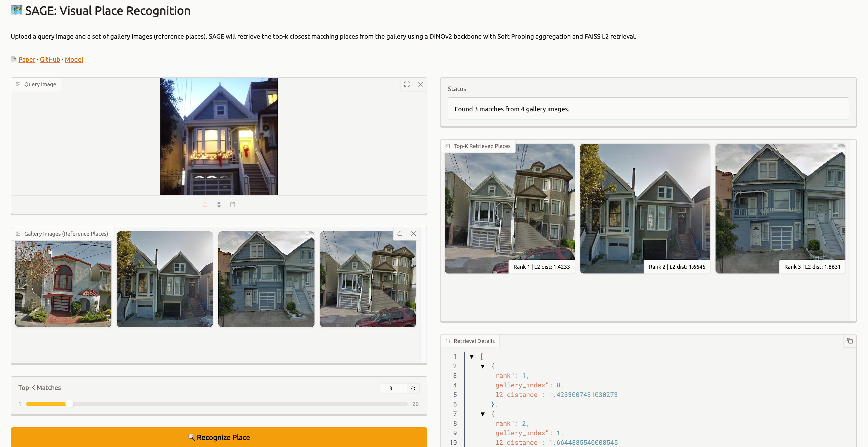Click the Query Image label icon
The height and width of the screenshot is (447, 868).
(18, 84)
